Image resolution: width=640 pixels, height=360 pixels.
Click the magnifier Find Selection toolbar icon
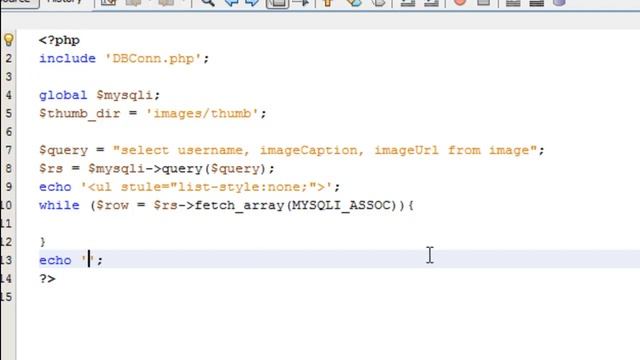208,2
